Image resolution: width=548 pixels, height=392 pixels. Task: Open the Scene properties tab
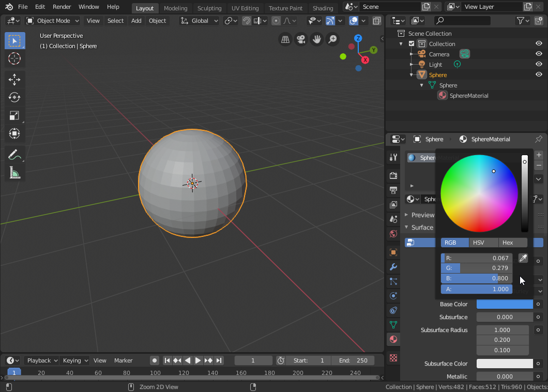393,219
